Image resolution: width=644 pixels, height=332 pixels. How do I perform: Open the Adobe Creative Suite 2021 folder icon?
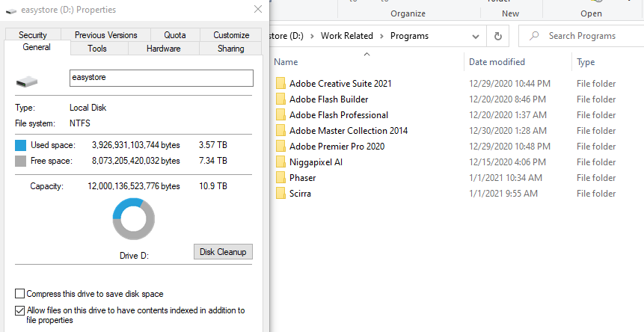(x=280, y=83)
